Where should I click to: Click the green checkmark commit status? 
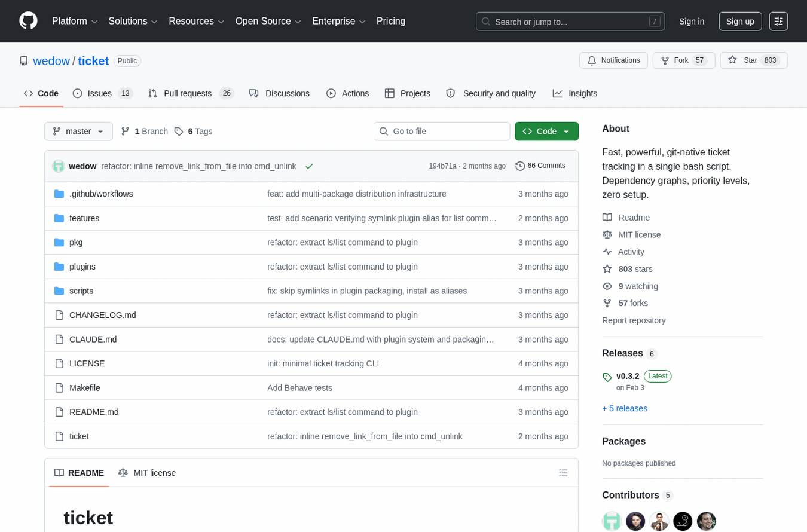pyautogui.click(x=309, y=166)
